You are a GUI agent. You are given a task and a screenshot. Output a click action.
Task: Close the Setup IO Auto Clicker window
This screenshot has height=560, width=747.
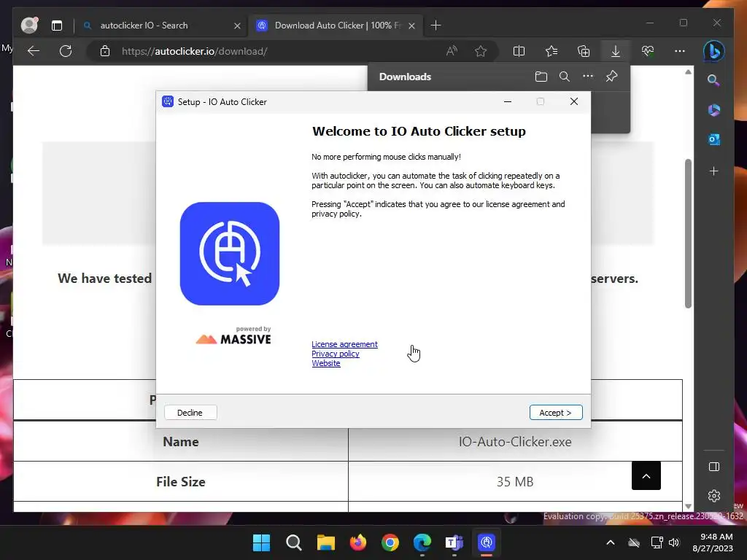pos(574,101)
